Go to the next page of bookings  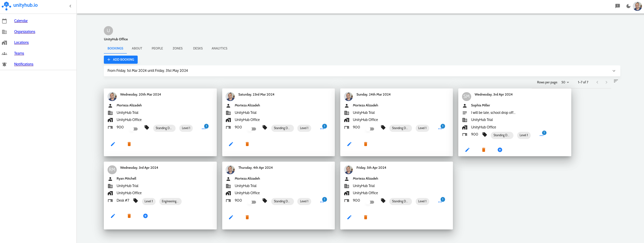click(606, 82)
